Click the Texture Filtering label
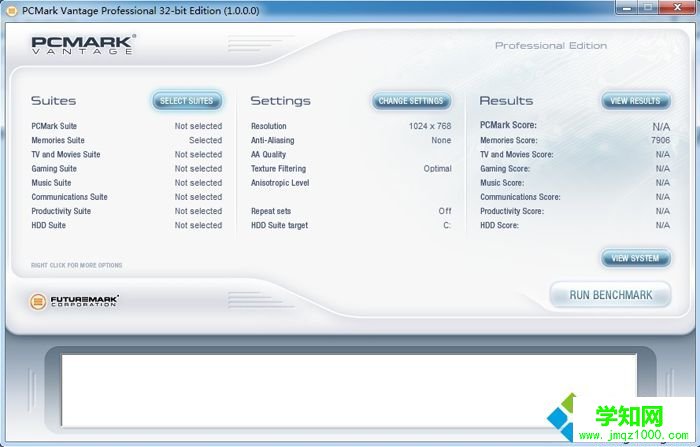 (278, 169)
